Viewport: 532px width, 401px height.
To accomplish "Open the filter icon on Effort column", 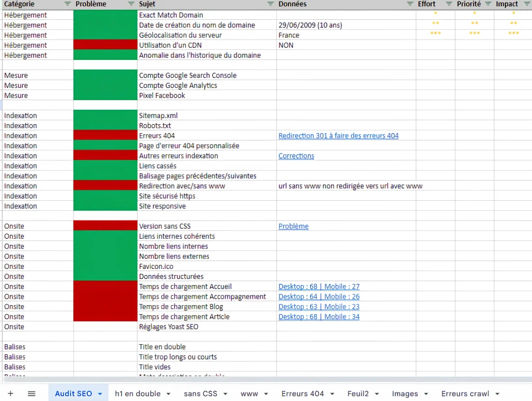I will click(x=449, y=4).
